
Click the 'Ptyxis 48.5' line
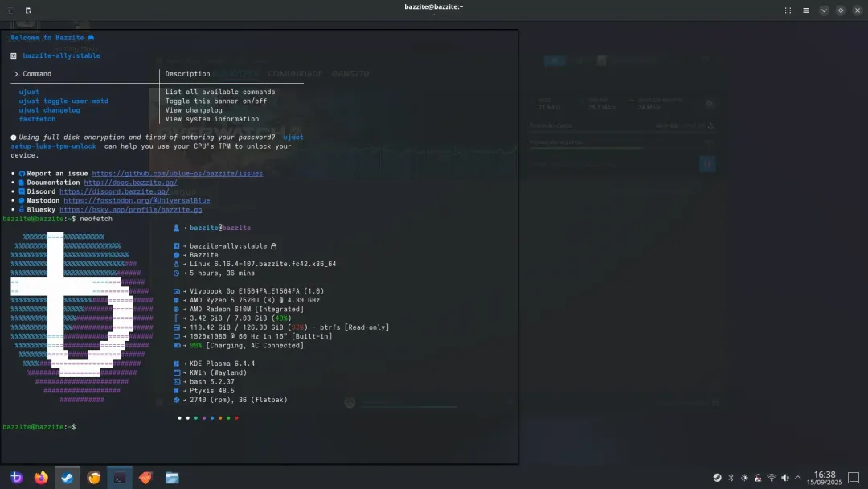click(x=212, y=390)
